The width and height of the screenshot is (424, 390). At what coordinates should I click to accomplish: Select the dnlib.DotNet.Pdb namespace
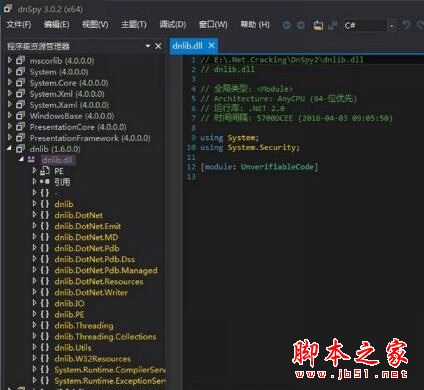click(87, 248)
